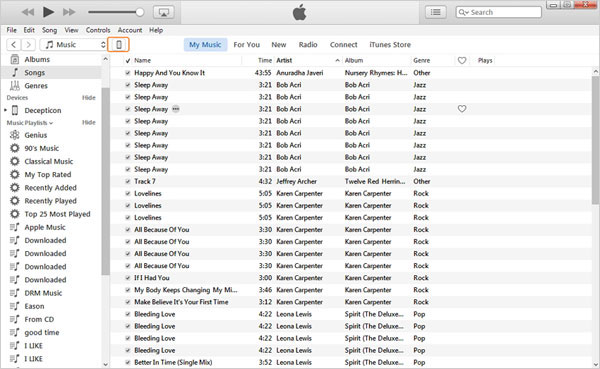
Task: Switch to the Radio tab
Action: (x=308, y=45)
